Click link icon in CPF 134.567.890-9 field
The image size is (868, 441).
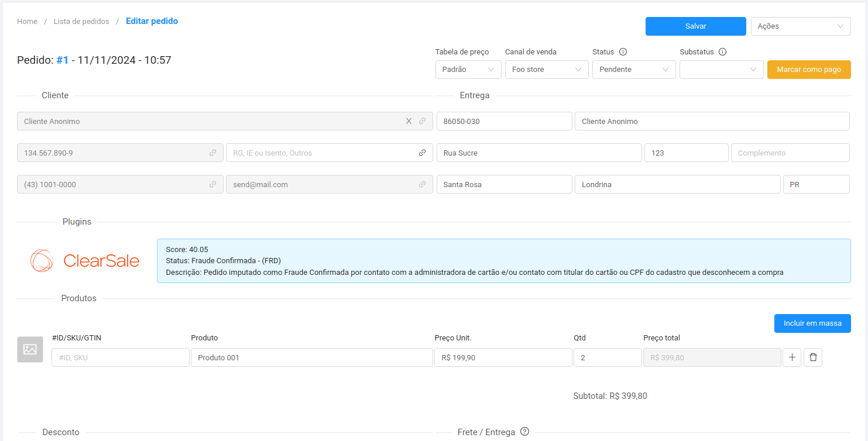coord(212,153)
